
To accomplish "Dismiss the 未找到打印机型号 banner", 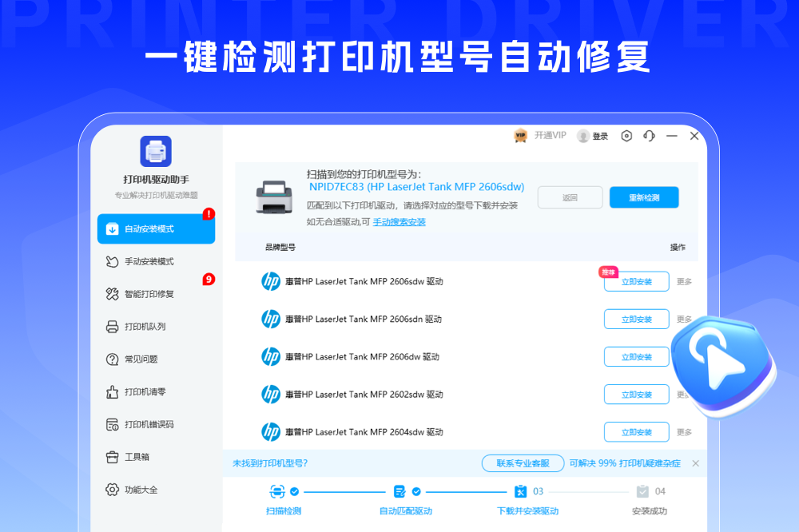I will coord(696,463).
